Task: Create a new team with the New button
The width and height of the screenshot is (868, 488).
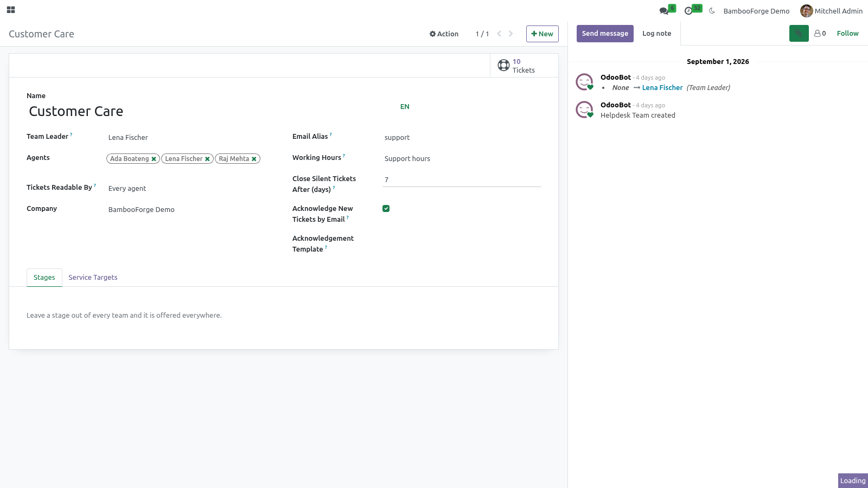Action: 542,34
